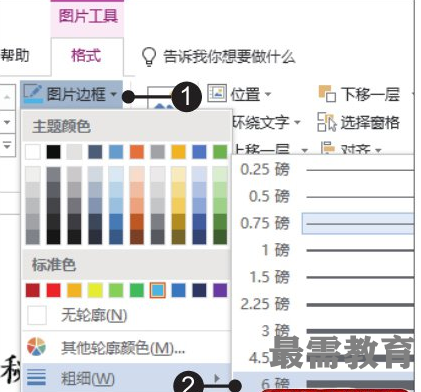Click the color wheel icon for other outline colors

pos(36,347)
